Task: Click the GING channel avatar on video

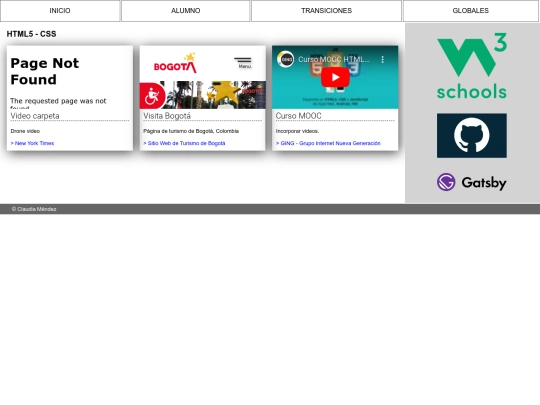Action: pyautogui.click(x=285, y=59)
